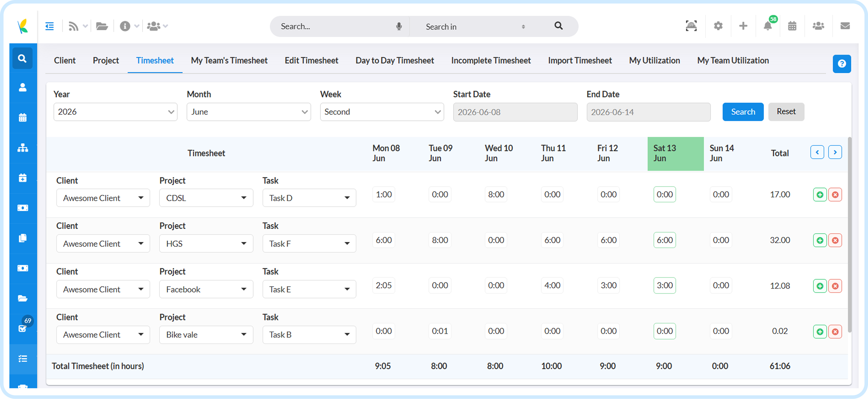Edit Monday hours for Task D
The image size is (868, 399).
click(384, 194)
